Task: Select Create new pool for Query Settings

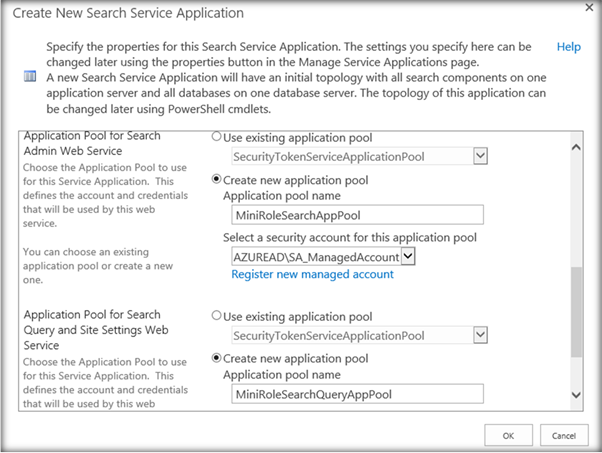Action: click(216, 359)
